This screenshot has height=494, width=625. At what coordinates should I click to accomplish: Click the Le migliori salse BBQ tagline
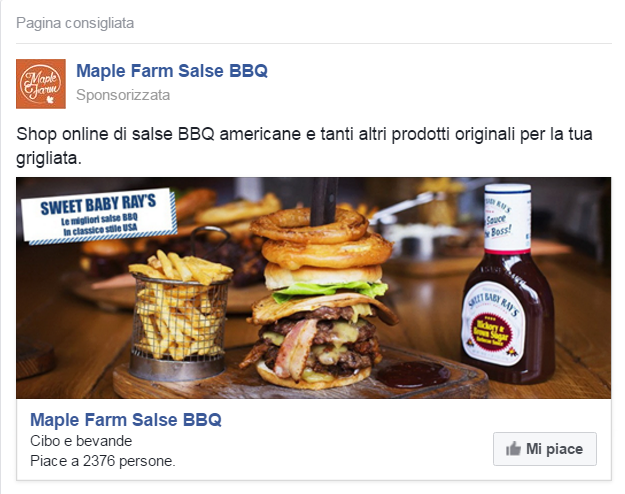100,219
